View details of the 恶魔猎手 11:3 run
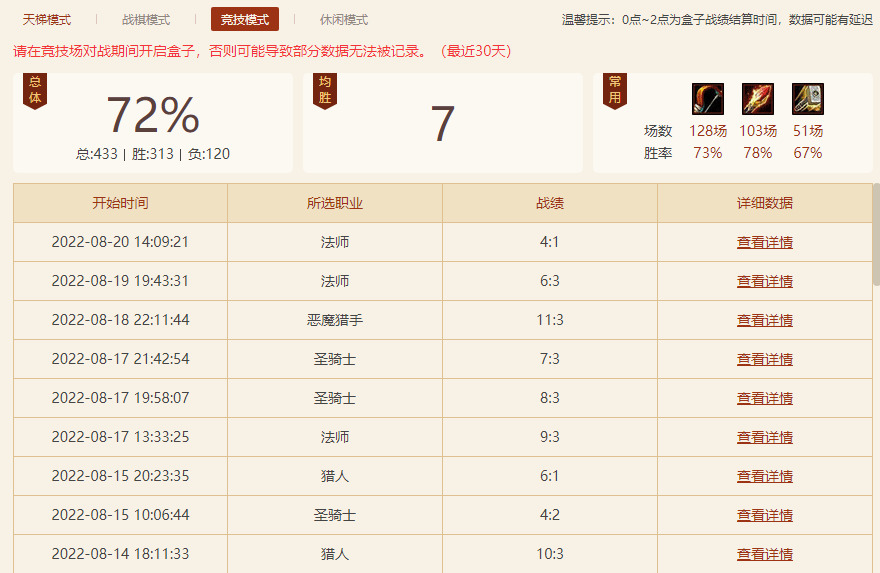The image size is (880, 573). (765, 320)
